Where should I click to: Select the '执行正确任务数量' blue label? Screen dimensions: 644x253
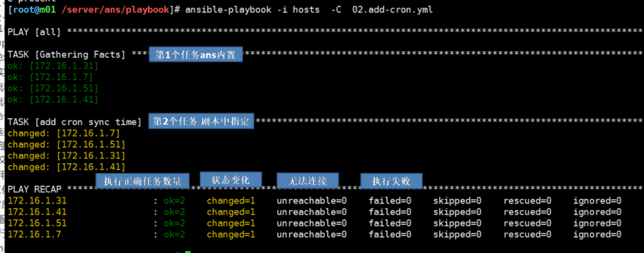143,181
